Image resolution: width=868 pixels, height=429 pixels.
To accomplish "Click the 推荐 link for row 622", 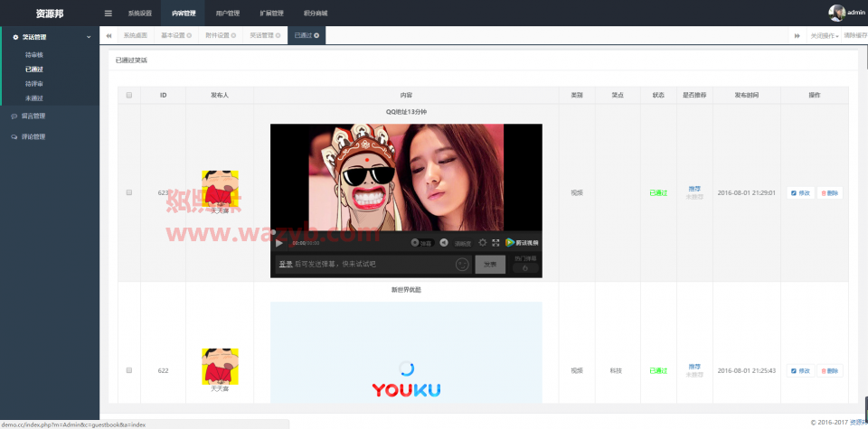I will pyautogui.click(x=694, y=367).
